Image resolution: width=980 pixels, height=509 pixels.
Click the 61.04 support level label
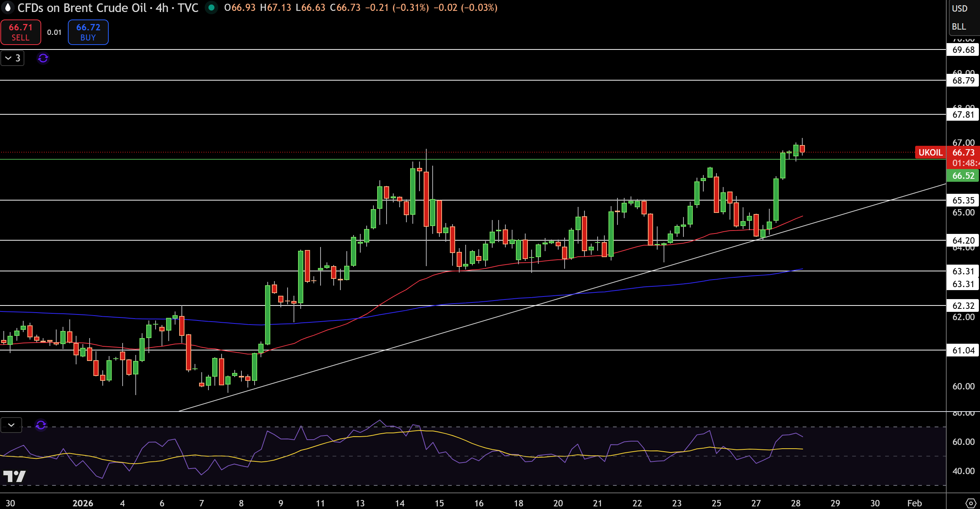(x=963, y=350)
